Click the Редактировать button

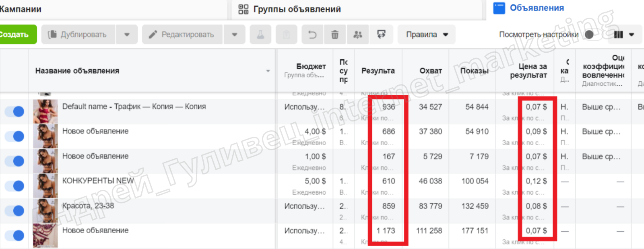[183, 35]
